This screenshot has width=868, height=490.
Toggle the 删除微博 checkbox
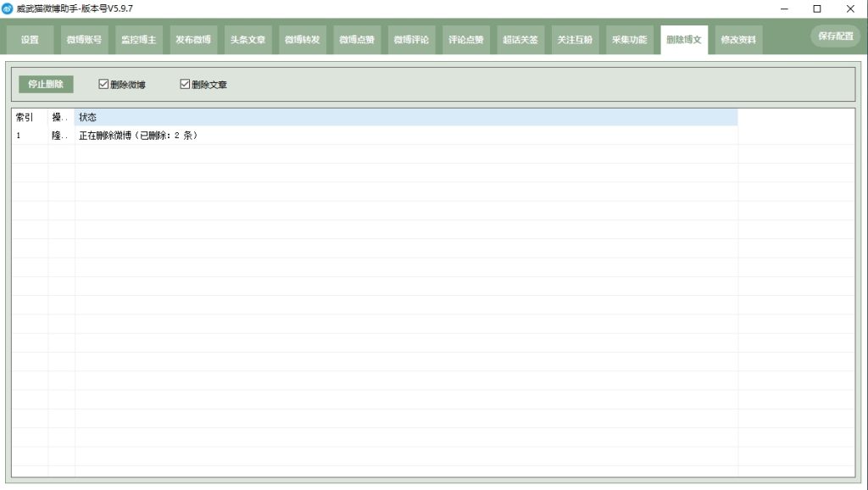(103, 85)
